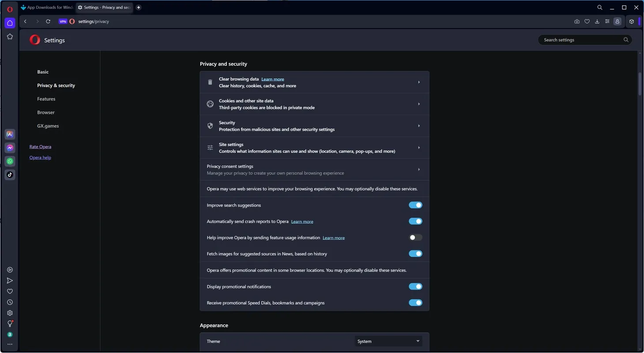This screenshot has width=644, height=353.
Task: Click the Search settings field
Action: point(585,40)
